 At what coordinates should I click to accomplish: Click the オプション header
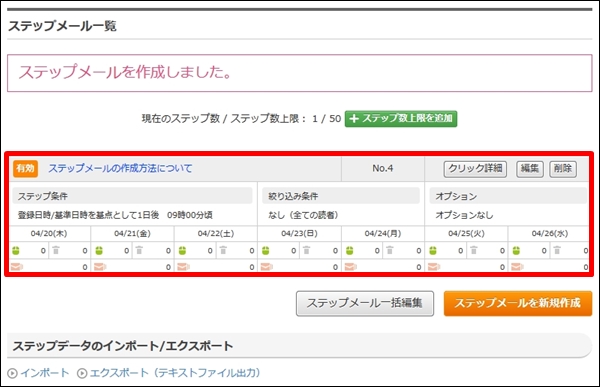pos(508,196)
